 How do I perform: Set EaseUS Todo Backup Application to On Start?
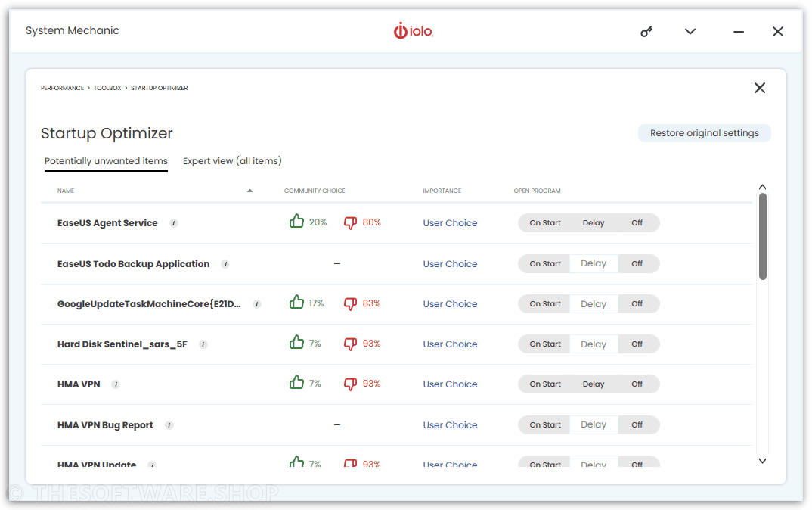[545, 264]
